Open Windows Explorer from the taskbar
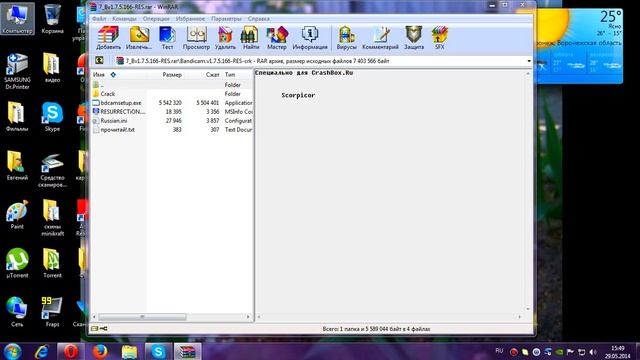The image size is (640, 360). coord(129,351)
